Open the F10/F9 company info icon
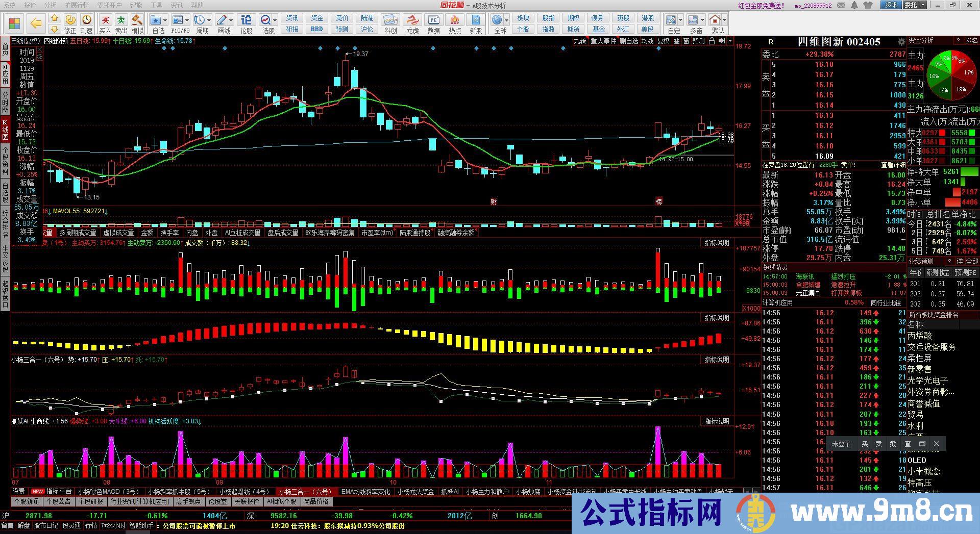Image resolution: width=980 pixels, height=534 pixels. click(x=178, y=20)
